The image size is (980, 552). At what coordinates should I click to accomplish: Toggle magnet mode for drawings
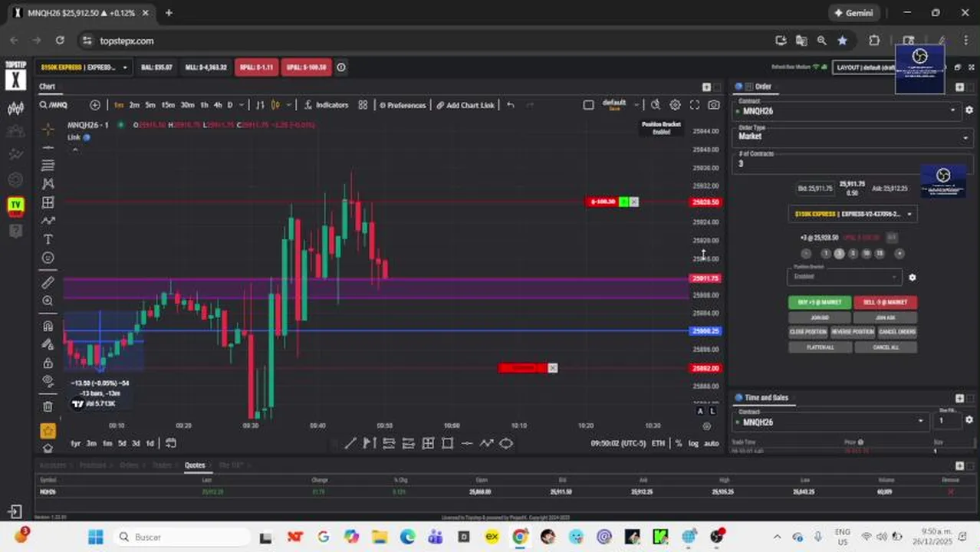point(48,326)
